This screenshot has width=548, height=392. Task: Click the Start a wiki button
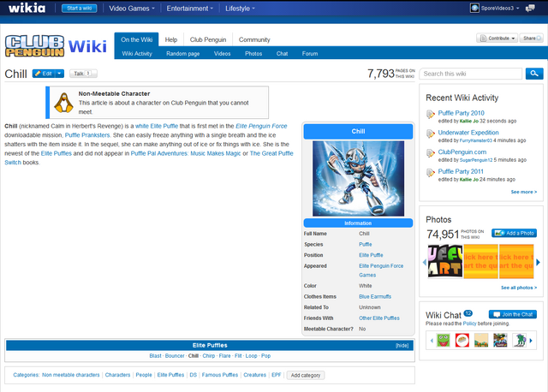tap(80, 8)
